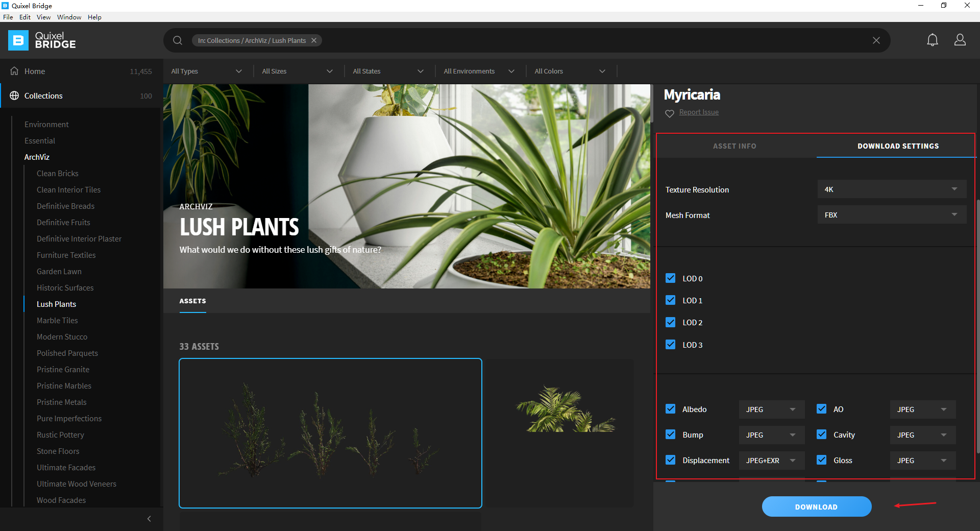This screenshot has width=980, height=531.
Task: Change Mesh Format from FBX
Action: coord(892,215)
